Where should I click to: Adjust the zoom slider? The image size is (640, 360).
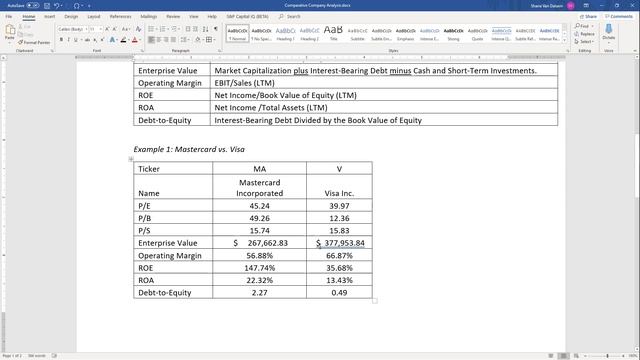point(607,356)
